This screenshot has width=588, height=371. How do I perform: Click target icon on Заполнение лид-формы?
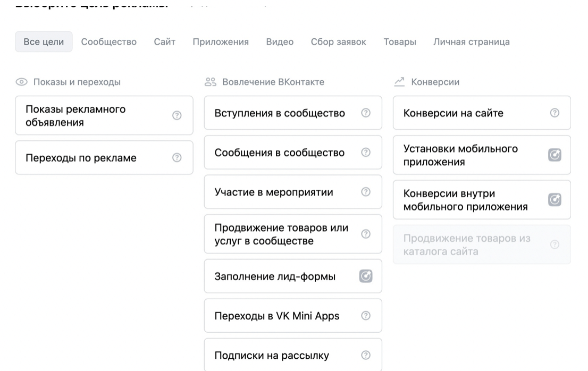pos(366,276)
